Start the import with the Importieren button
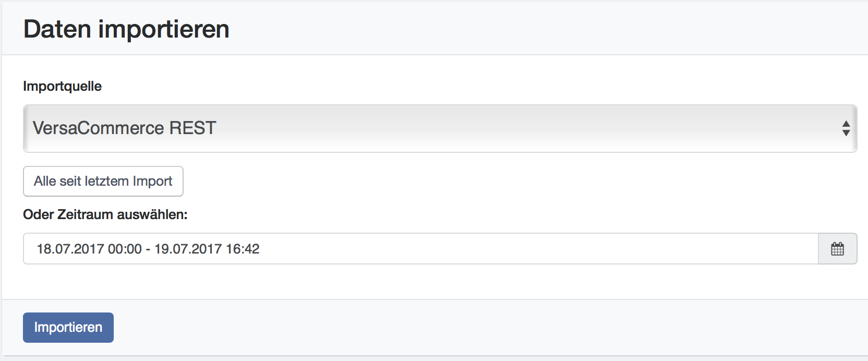Viewport: 868px width, 361px height. point(68,327)
